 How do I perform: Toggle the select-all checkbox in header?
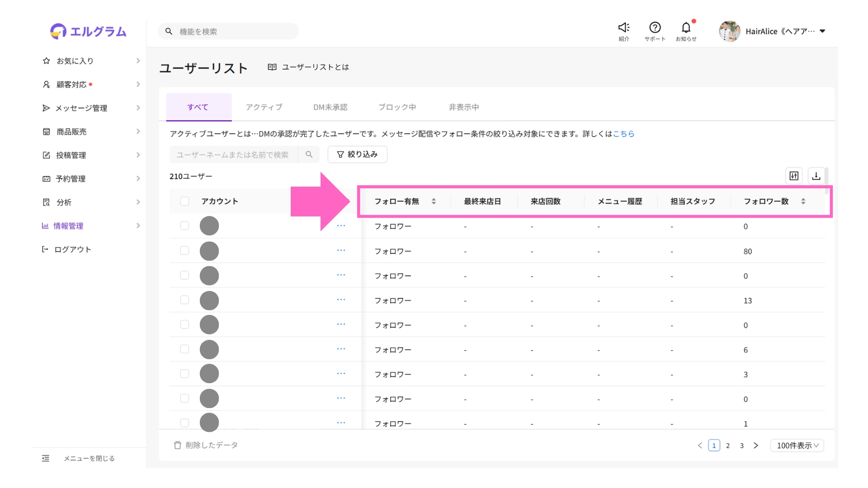point(184,201)
